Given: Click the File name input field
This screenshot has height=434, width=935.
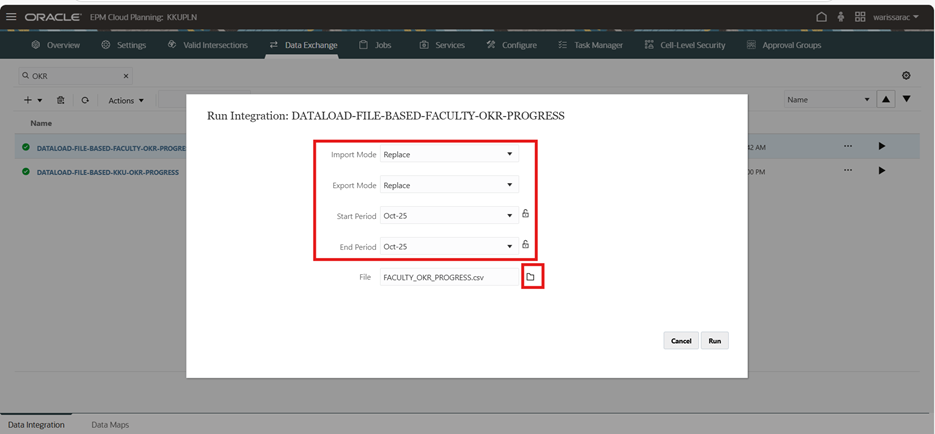Looking at the screenshot, I should click(x=449, y=277).
